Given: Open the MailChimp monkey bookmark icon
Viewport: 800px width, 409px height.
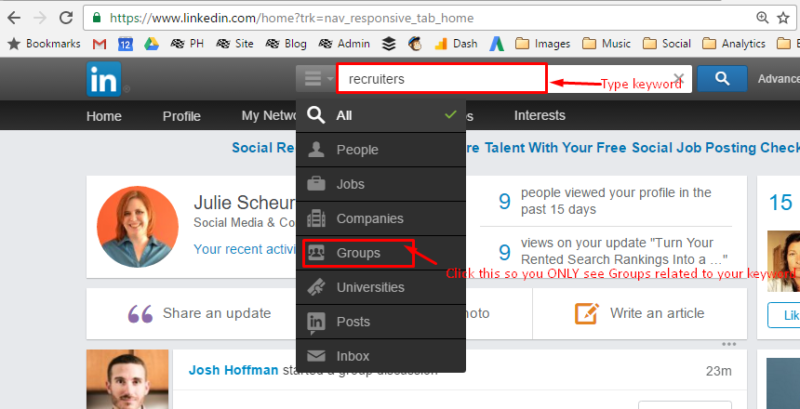Looking at the screenshot, I should coord(415,44).
